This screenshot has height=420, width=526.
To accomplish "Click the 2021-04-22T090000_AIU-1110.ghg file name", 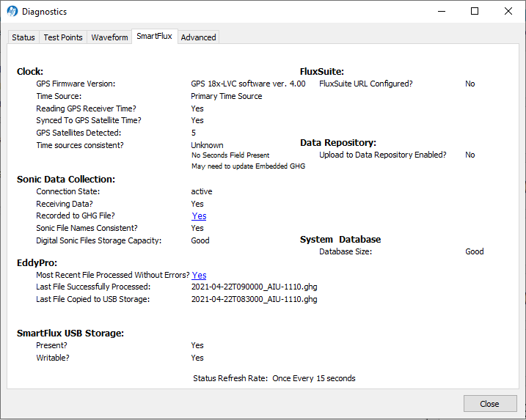I will tap(255, 287).
